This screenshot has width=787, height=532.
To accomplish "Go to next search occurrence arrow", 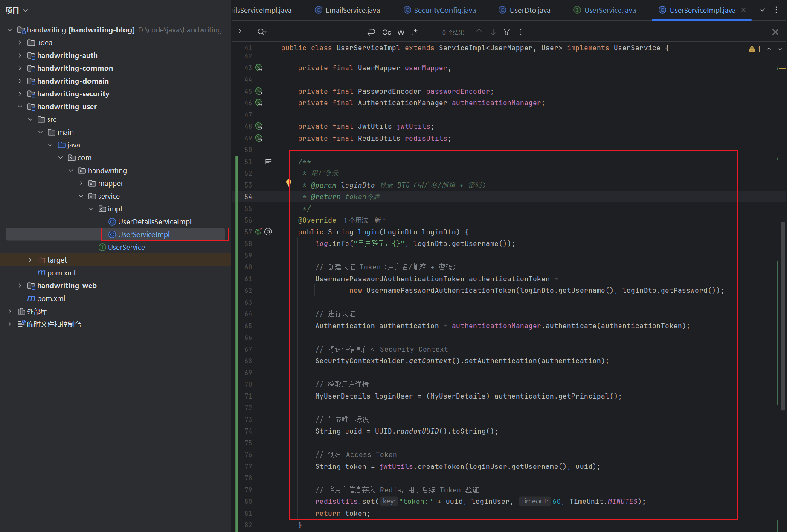I will pos(493,32).
